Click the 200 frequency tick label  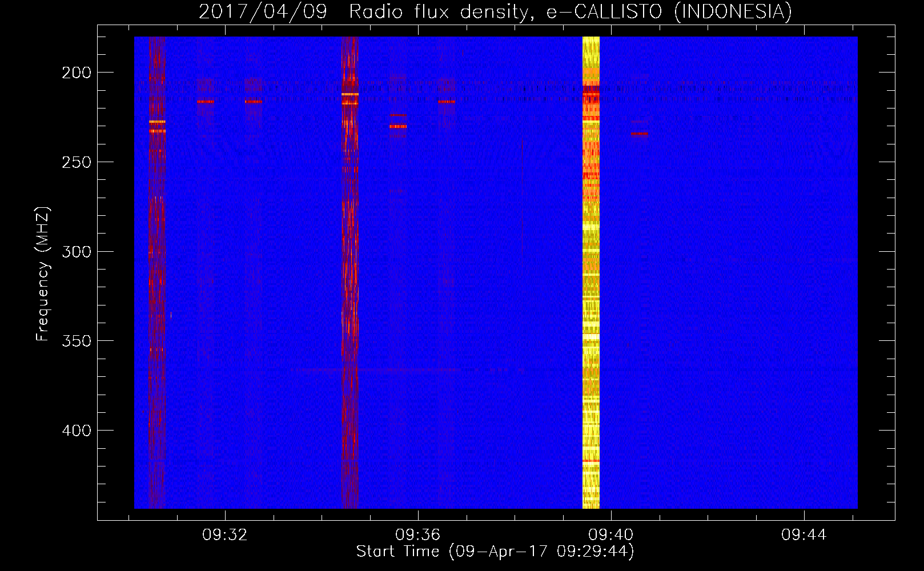click(77, 73)
